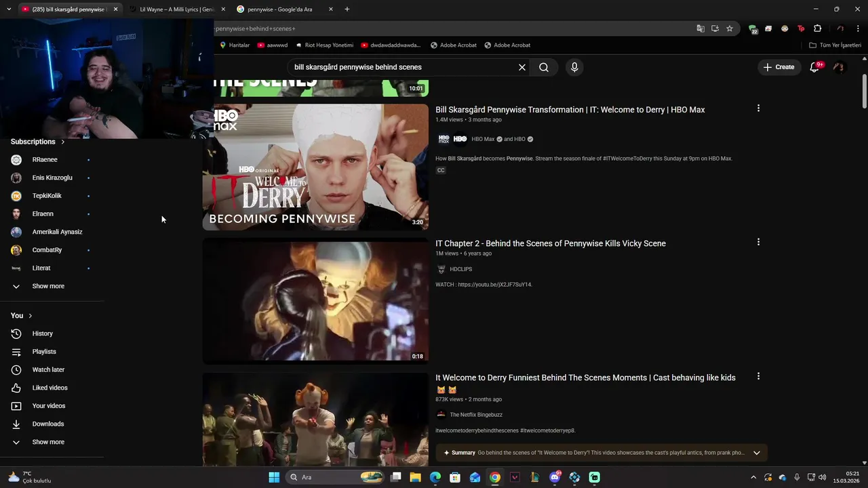Open Chrome from taskbar
868x488 pixels.
tap(495, 477)
